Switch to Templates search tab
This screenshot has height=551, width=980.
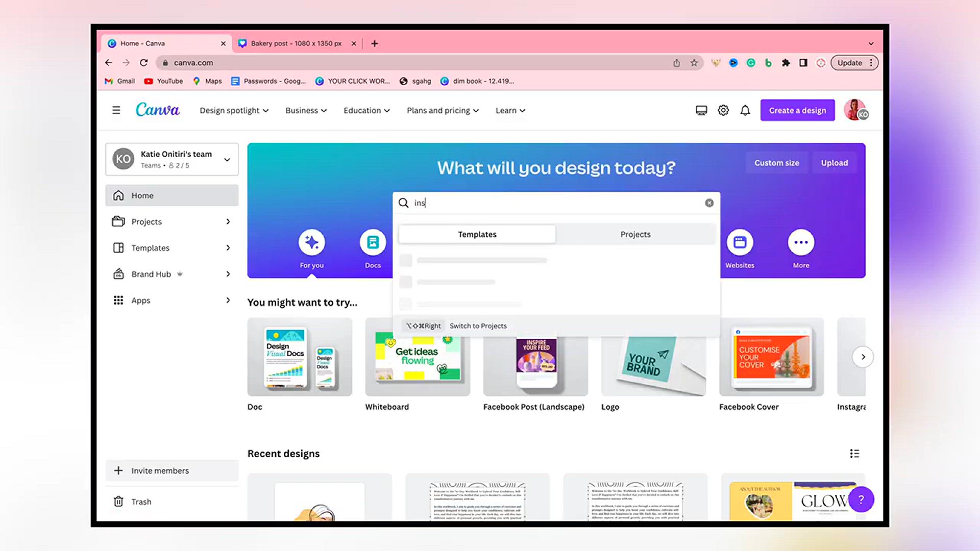pyautogui.click(x=477, y=234)
